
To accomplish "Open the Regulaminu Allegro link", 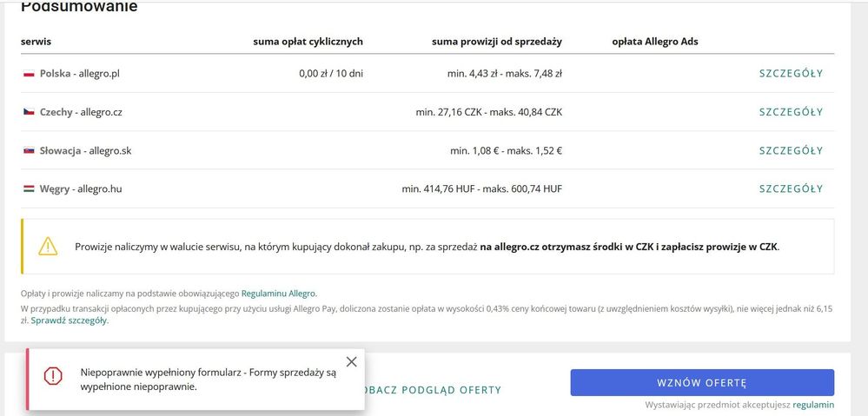I will click(278, 294).
